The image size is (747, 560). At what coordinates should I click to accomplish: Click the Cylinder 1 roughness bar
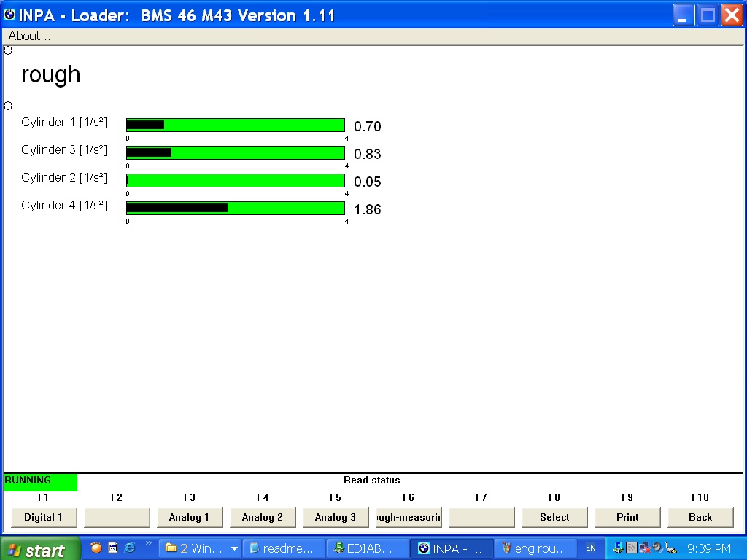[x=236, y=125]
